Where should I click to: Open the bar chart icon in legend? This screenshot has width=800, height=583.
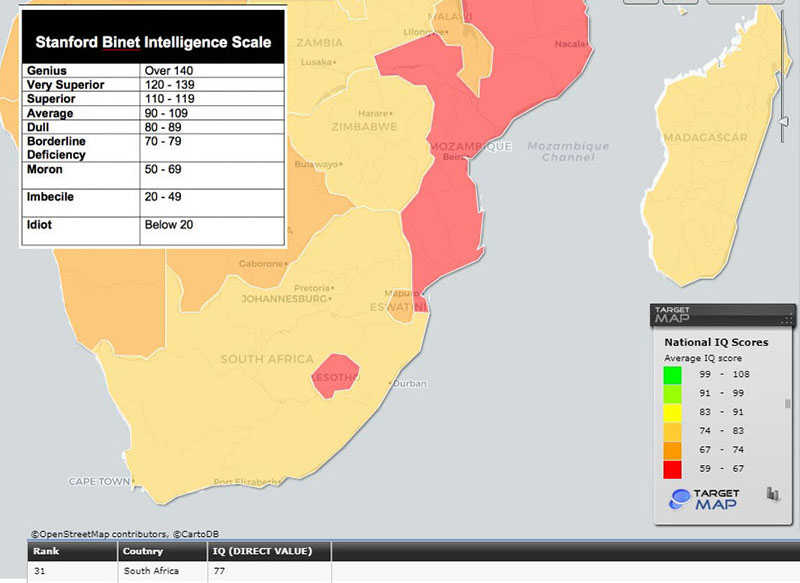pyautogui.click(x=772, y=494)
